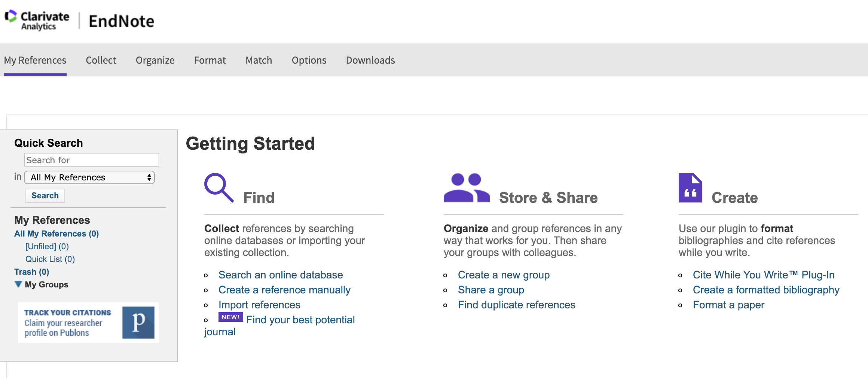Viewport: 868px width, 378px height.
Task: Click the Publons P logo
Action: tap(138, 323)
